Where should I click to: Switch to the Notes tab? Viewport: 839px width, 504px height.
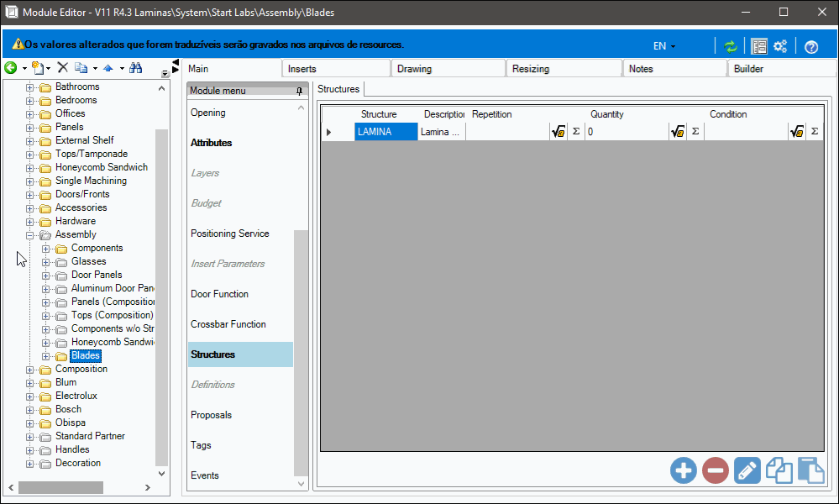675,69
